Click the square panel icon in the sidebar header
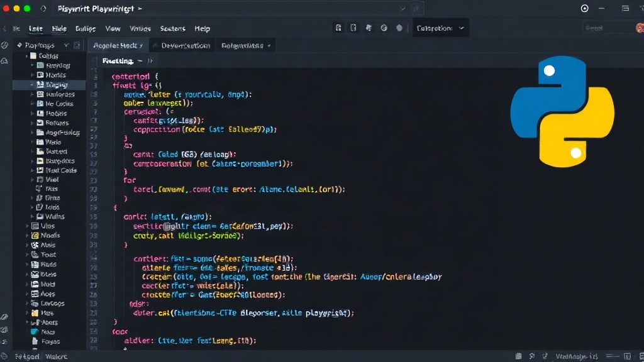 77,45
